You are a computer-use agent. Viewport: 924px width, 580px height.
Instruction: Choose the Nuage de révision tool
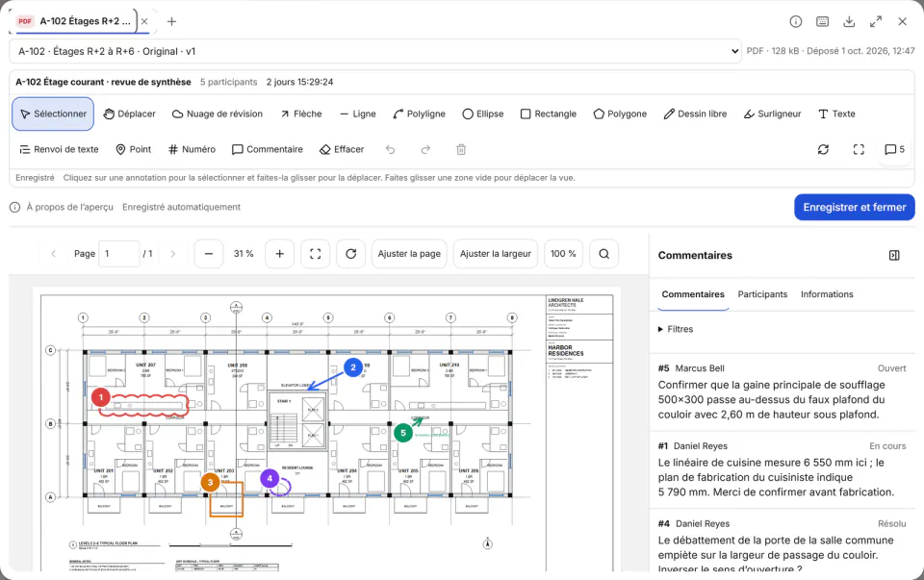217,113
